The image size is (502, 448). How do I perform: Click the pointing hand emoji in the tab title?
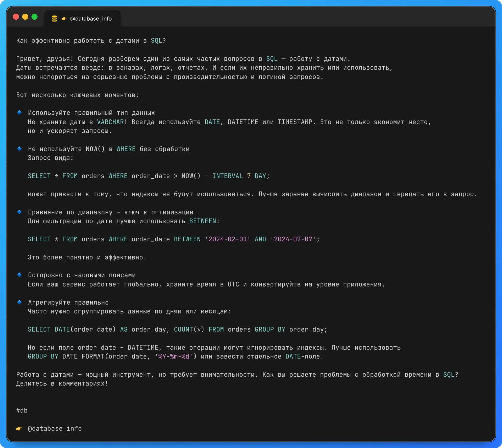pos(64,19)
